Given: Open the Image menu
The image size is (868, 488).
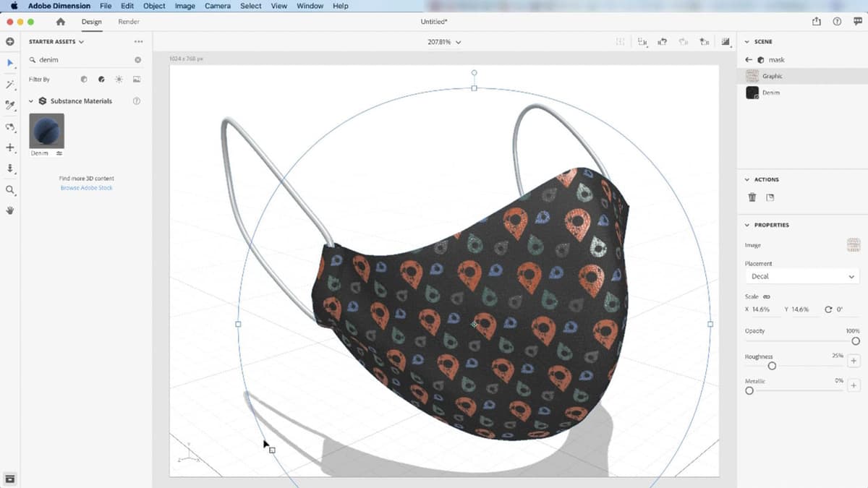Looking at the screenshot, I should tap(184, 6).
